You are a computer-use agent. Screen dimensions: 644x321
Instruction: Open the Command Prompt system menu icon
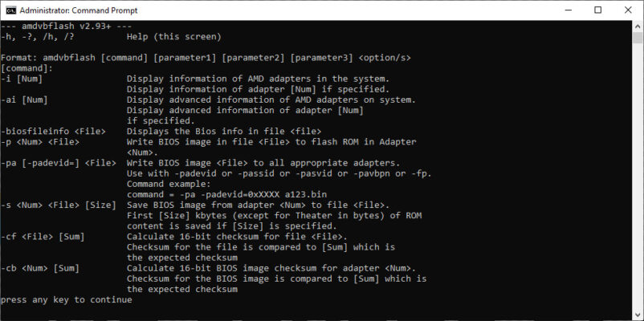pyautogui.click(x=9, y=10)
